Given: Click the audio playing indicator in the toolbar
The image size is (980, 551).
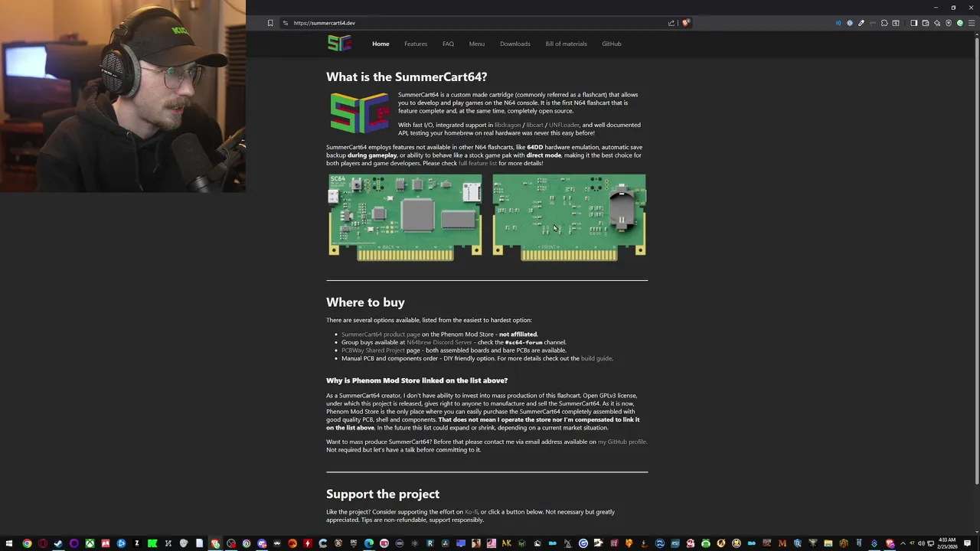Looking at the screenshot, I should (838, 23).
